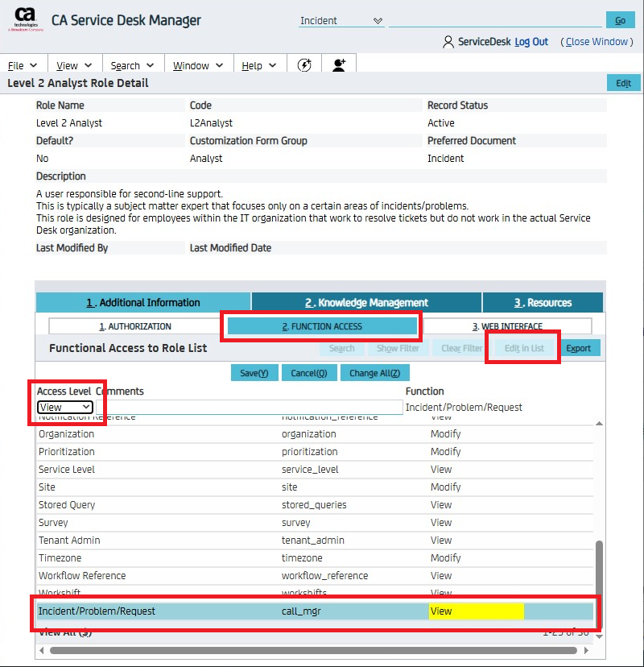Click the Prioritization list row
This screenshot has width=644, height=667.
click(x=315, y=452)
